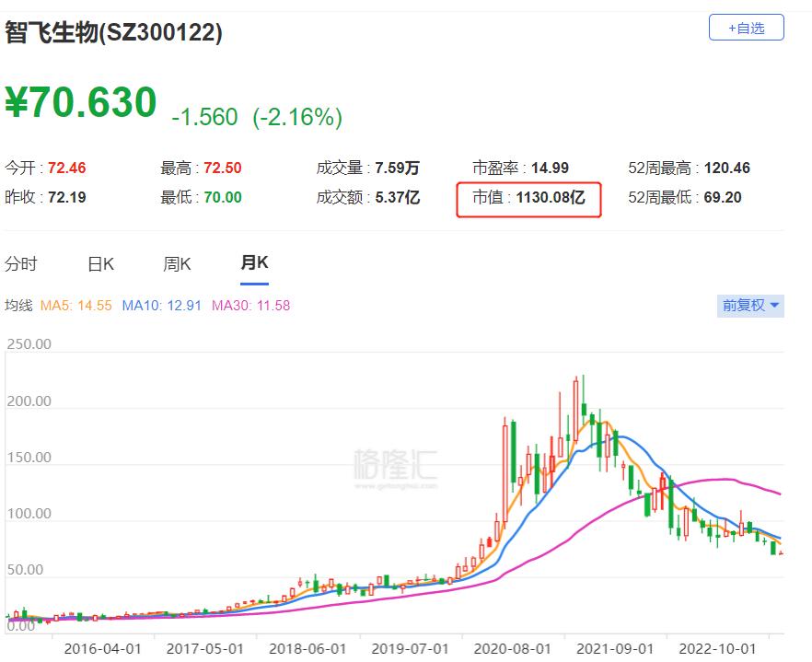Click x-axis date 2020-08-01
The height and width of the screenshot is (662, 812).
pyautogui.click(x=513, y=649)
